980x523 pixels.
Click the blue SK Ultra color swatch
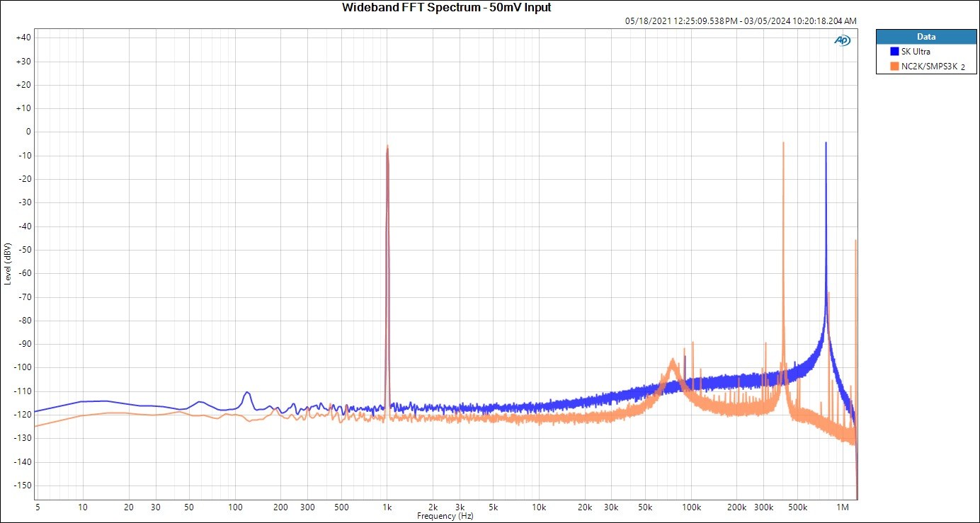coord(894,52)
